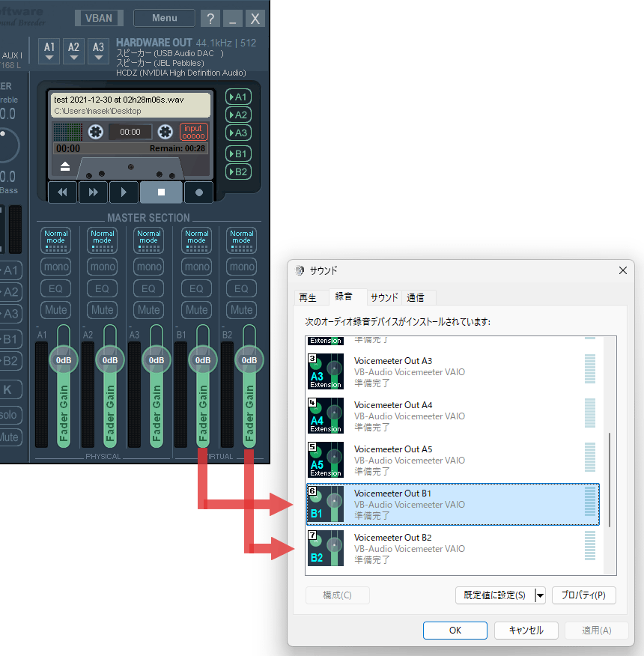Screen dimensions: 644x656
Task: Select the Voicemeeter Out A3 device
Action: (x=453, y=371)
